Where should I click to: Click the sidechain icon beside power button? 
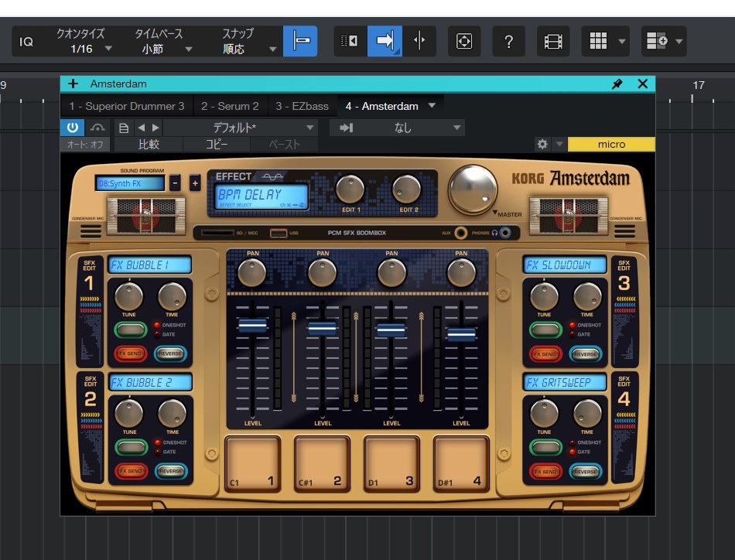click(97, 128)
